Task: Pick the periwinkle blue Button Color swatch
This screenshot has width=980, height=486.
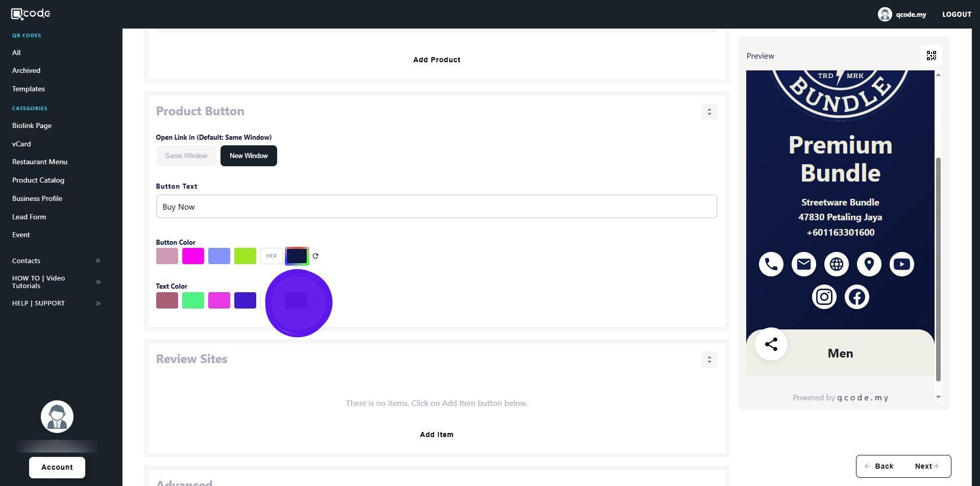Action: [219, 256]
